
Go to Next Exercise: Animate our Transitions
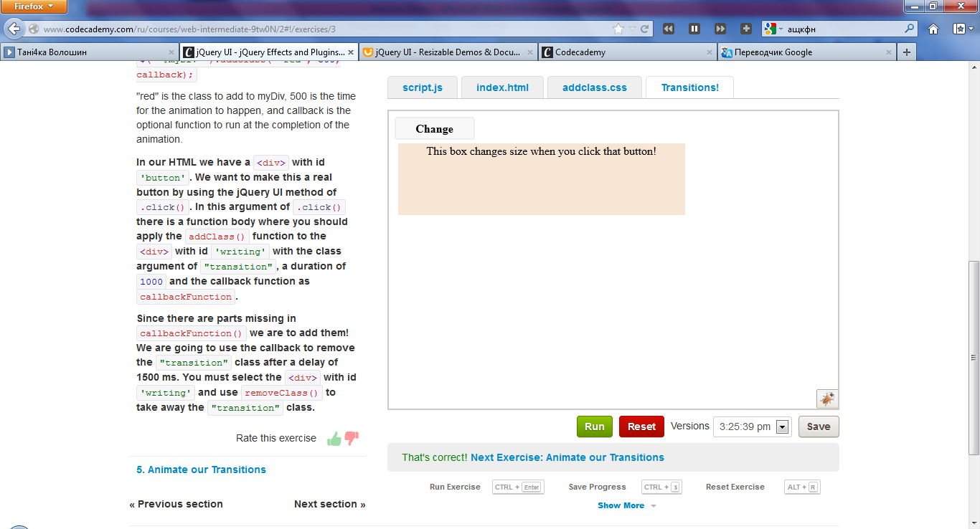point(567,457)
